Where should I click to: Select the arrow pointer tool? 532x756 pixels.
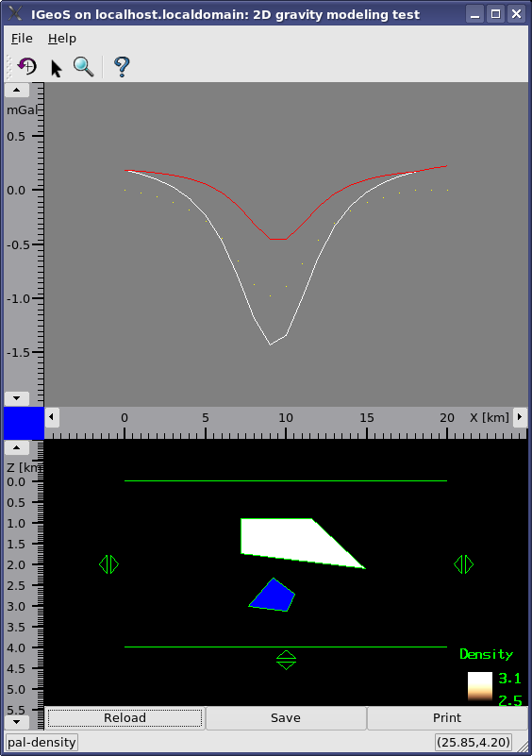(57, 68)
